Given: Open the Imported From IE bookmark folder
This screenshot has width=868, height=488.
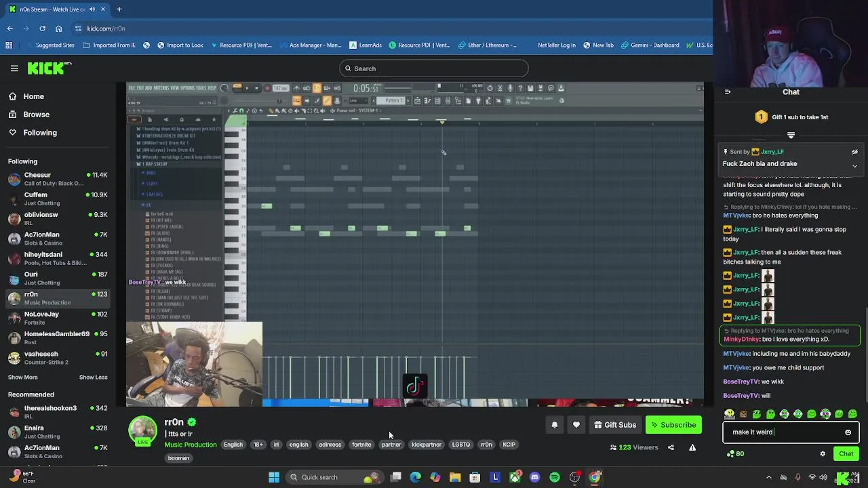Looking at the screenshot, I should click(x=108, y=45).
